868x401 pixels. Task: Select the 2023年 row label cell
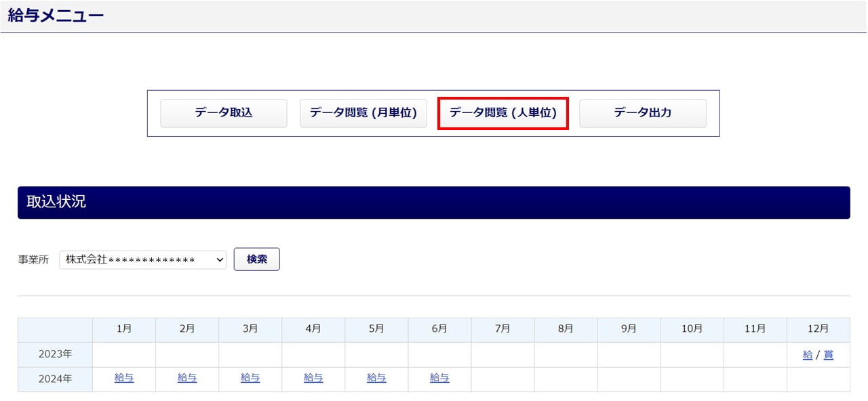pyautogui.click(x=55, y=355)
